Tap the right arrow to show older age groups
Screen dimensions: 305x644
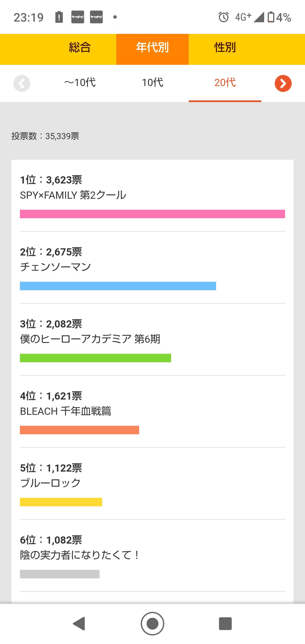(283, 83)
